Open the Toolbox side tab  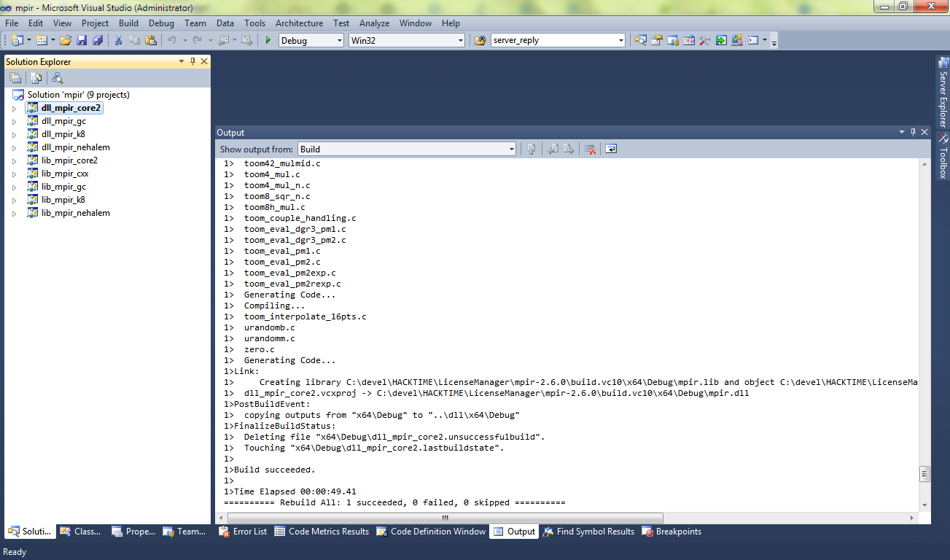coord(943,156)
